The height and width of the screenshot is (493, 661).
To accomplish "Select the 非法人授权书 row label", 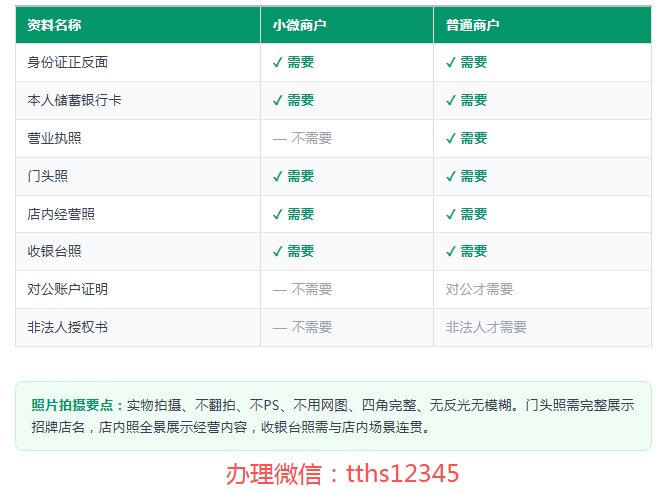I will [x=67, y=327].
